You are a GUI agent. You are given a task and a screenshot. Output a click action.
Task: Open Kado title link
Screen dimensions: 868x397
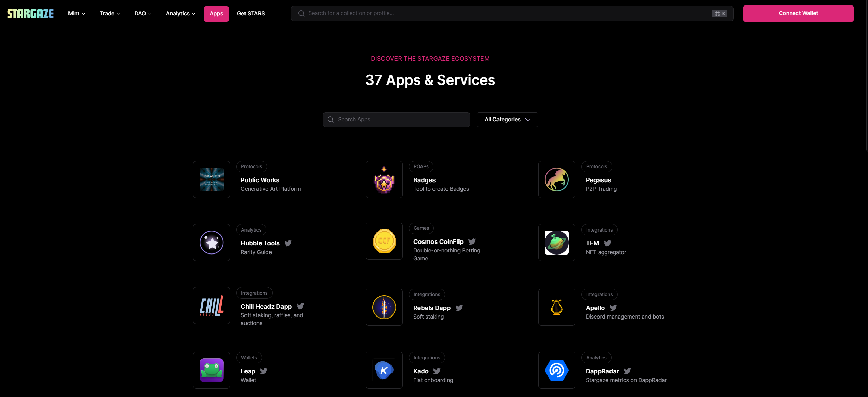click(421, 371)
